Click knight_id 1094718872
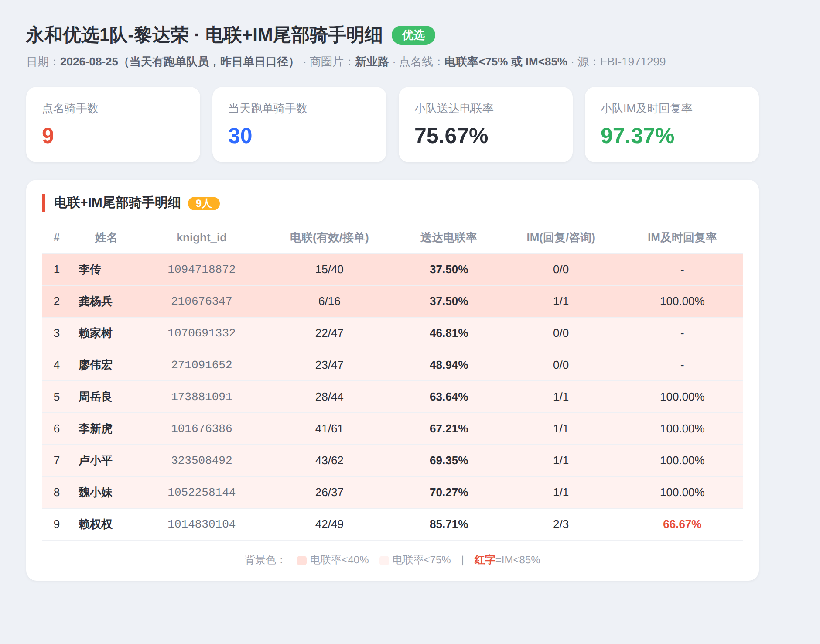The width and height of the screenshot is (820, 644). tap(202, 269)
